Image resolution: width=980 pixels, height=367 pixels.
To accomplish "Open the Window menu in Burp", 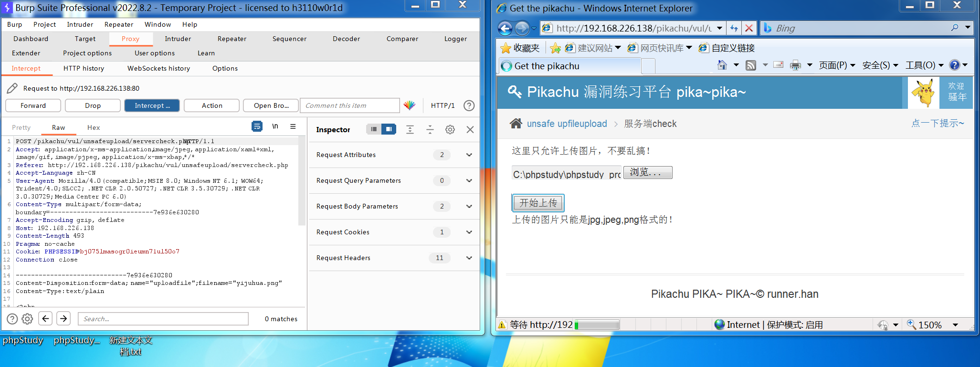I will 158,24.
